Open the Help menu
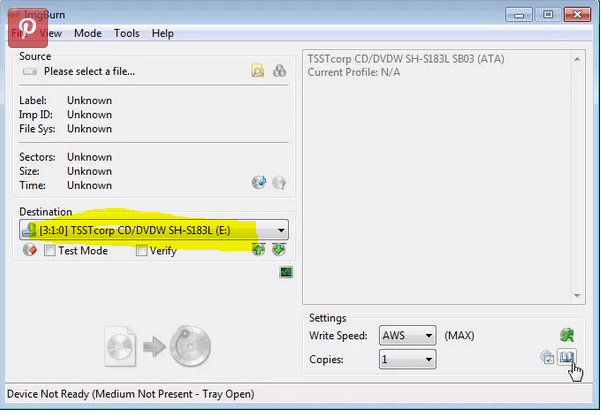Screen dimensions: 601x415 pos(163,33)
